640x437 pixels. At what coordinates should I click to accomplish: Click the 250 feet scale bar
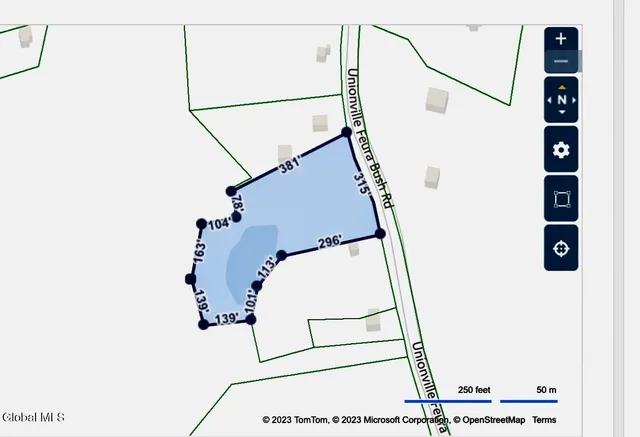pyautogui.click(x=448, y=398)
